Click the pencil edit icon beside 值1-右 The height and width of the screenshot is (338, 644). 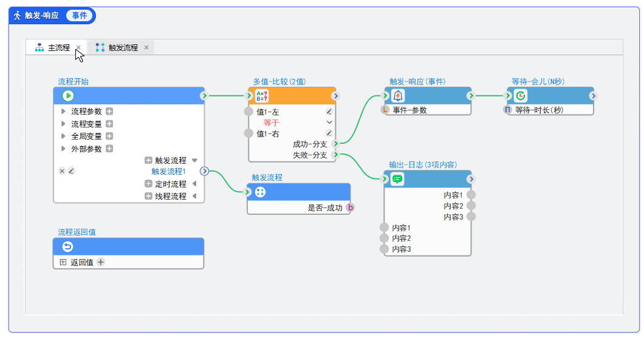(329, 133)
